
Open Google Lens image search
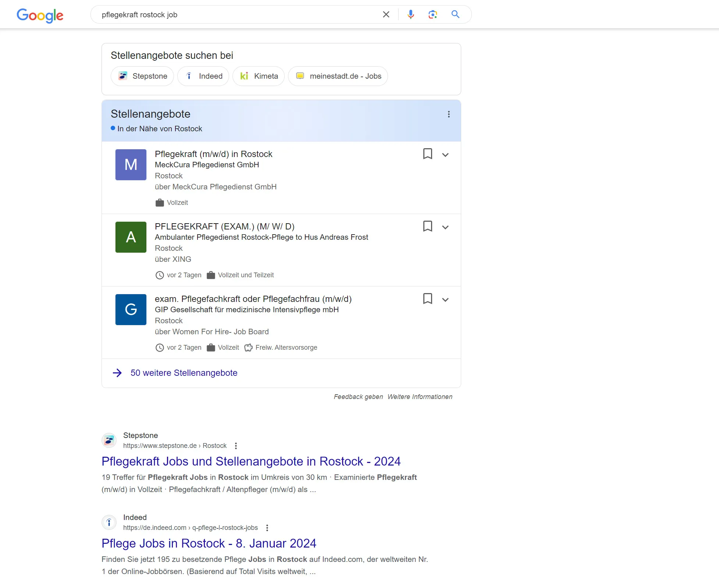pyautogui.click(x=433, y=14)
